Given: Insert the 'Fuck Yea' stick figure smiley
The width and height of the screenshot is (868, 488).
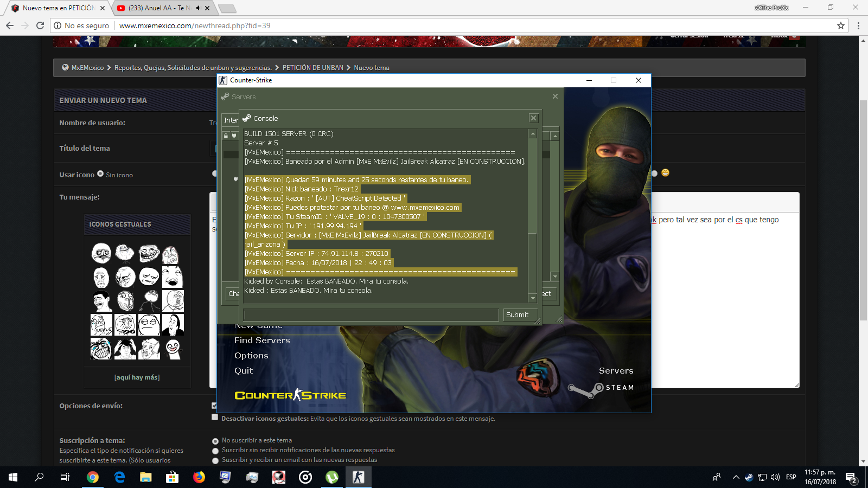Looking at the screenshot, I should click(x=149, y=300).
